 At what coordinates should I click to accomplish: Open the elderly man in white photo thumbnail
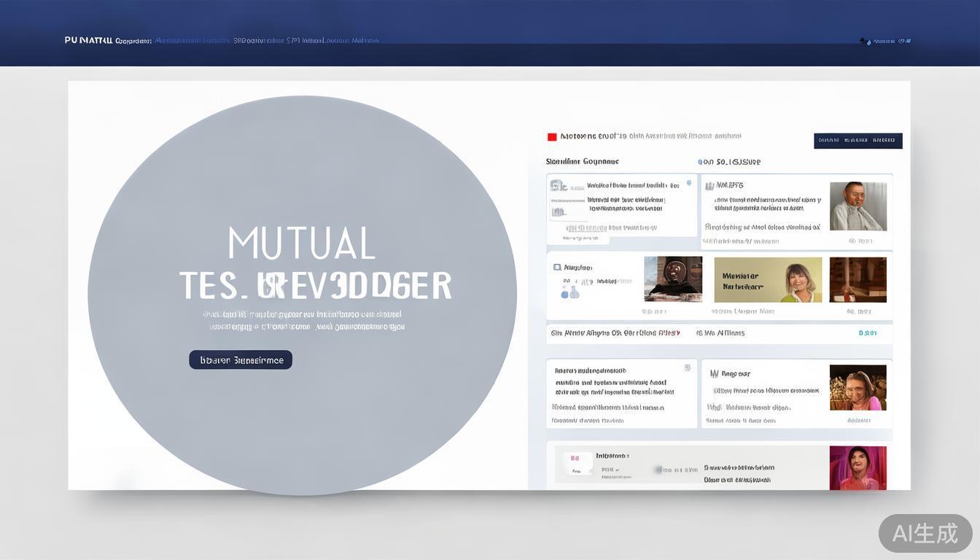coord(857,206)
